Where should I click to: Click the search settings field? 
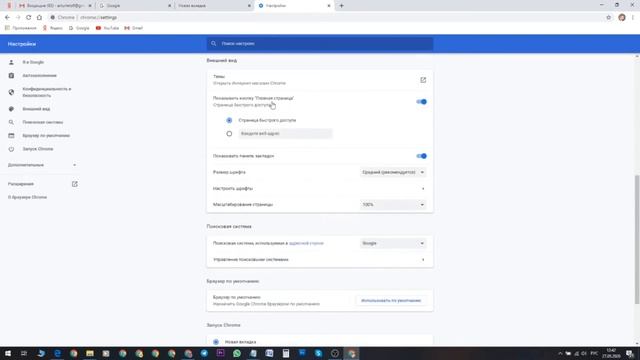tap(320, 44)
